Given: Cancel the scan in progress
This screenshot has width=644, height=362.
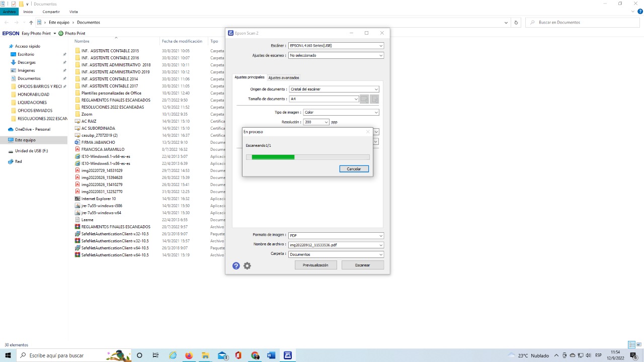Looking at the screenshot, I should tap(354, 169).
